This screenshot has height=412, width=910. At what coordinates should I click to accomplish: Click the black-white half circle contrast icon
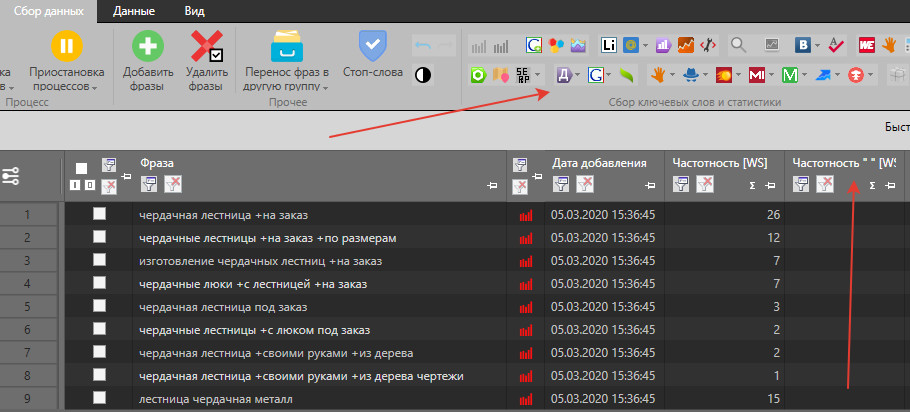pyautogui.click(x=423, y=75)
